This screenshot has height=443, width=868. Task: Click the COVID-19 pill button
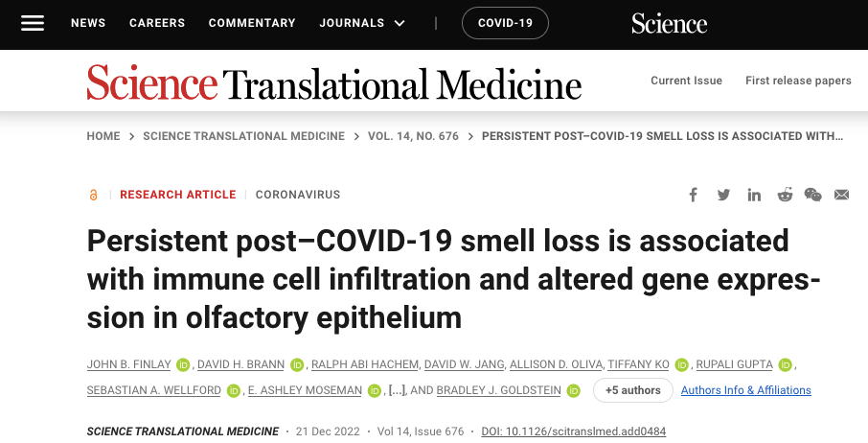click(505, 23)
